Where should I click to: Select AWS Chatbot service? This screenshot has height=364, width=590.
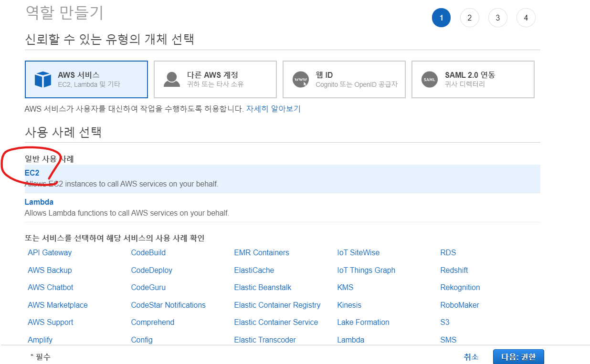pyautogui.click(x=51, y=288)
